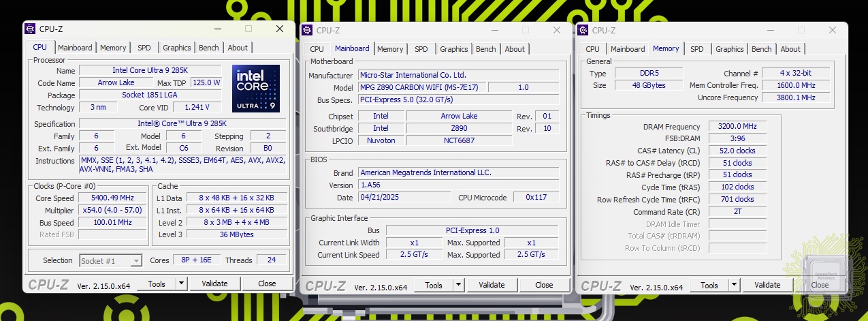
Task: Open Bench tab in left CPU window
Action: [209, 48]
